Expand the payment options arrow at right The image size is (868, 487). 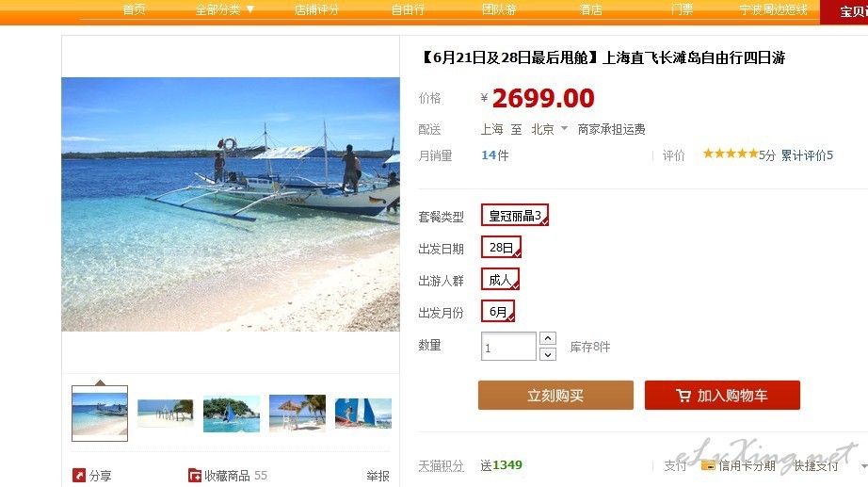click(x=864, y=466)
